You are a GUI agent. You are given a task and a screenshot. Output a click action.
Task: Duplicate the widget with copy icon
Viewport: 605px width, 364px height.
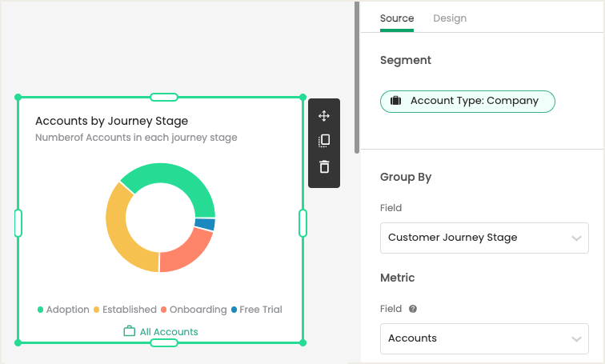click(x=324, y=141)
